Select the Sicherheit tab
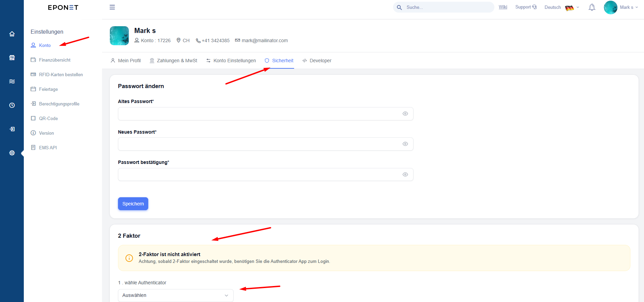This screenshot has width=644, height=302. tap(279, 61)
